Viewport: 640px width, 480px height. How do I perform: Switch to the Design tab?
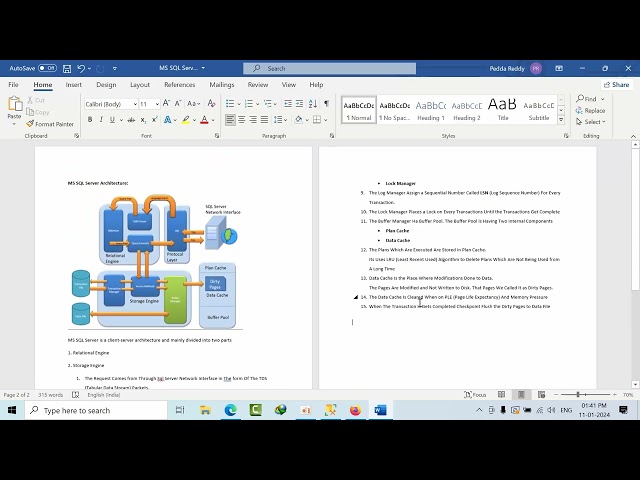(x=106, y=84)
